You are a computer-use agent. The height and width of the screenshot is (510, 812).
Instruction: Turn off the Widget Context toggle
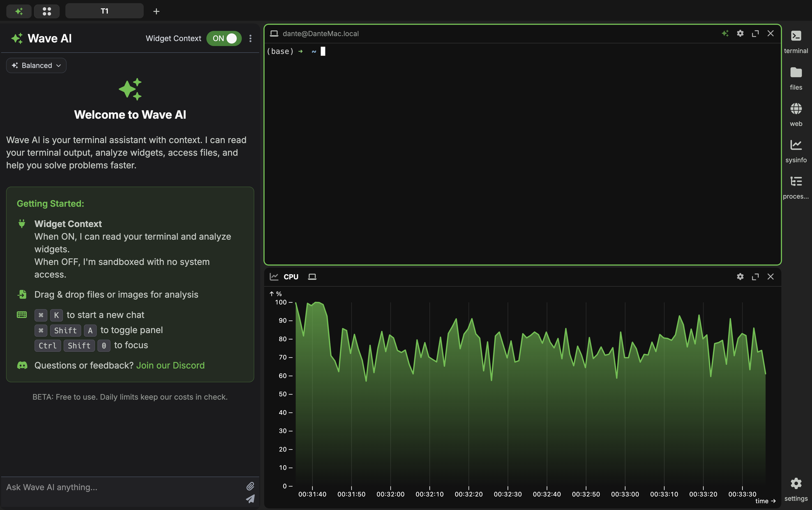pyautogui.click(x=224, y=38)
